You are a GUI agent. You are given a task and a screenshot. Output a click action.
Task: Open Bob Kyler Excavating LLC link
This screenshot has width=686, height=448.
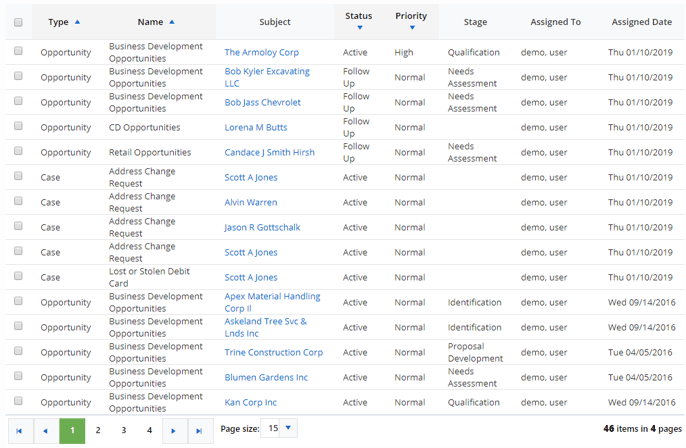(267, 77)
